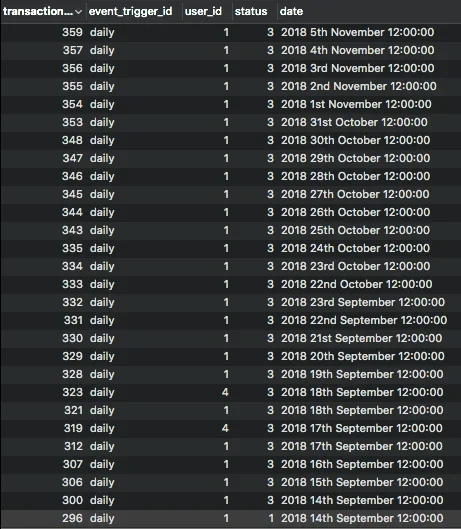This screenshot has width=461, height=529.
Task: Click the date cell 2018 23rd September
Action: (363, 302)
